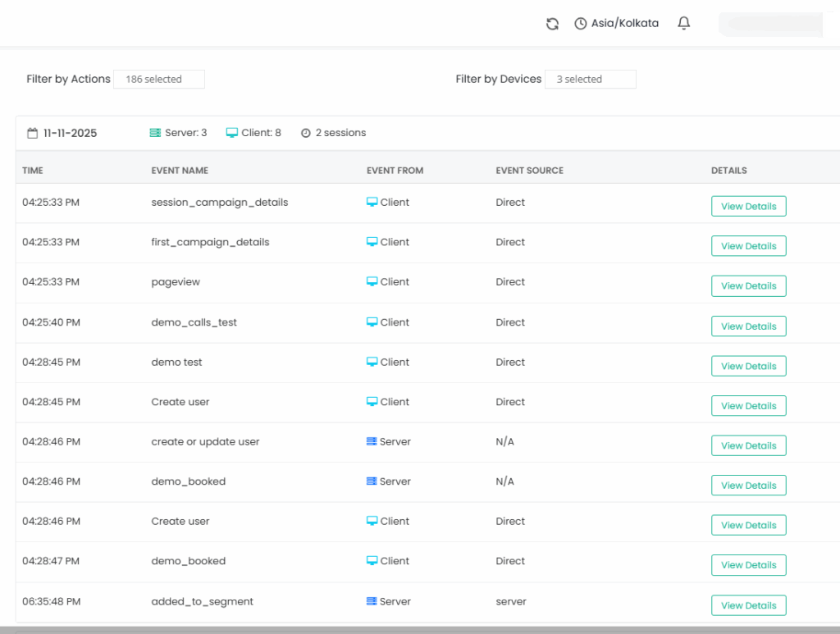Click the user profile area in the top-right
The image size is (840, 634).
coord(770,24)
